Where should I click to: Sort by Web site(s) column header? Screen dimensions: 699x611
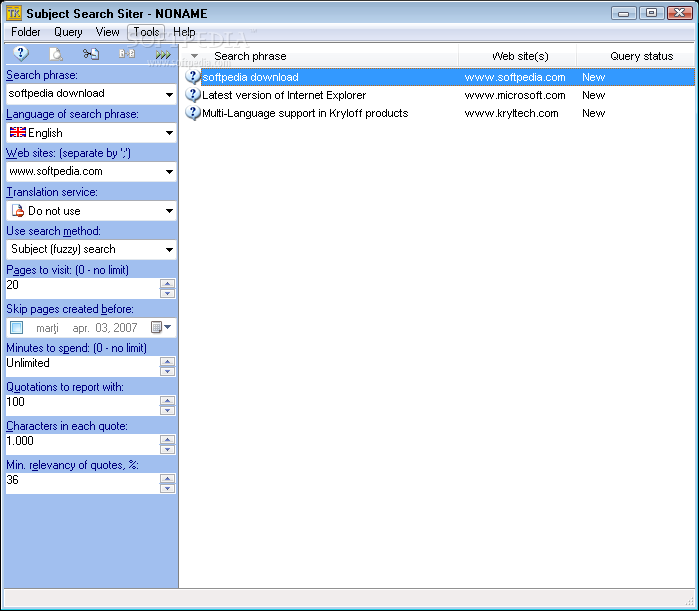coord(518,56)
